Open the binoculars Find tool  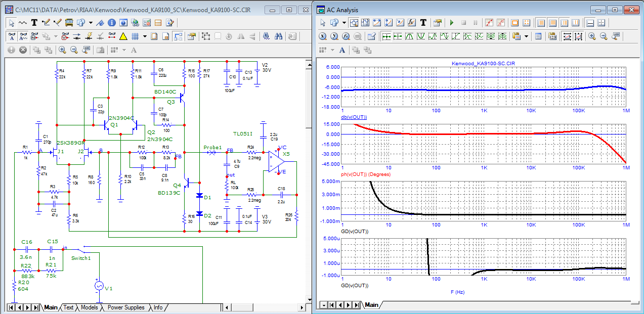click(278, 36)
